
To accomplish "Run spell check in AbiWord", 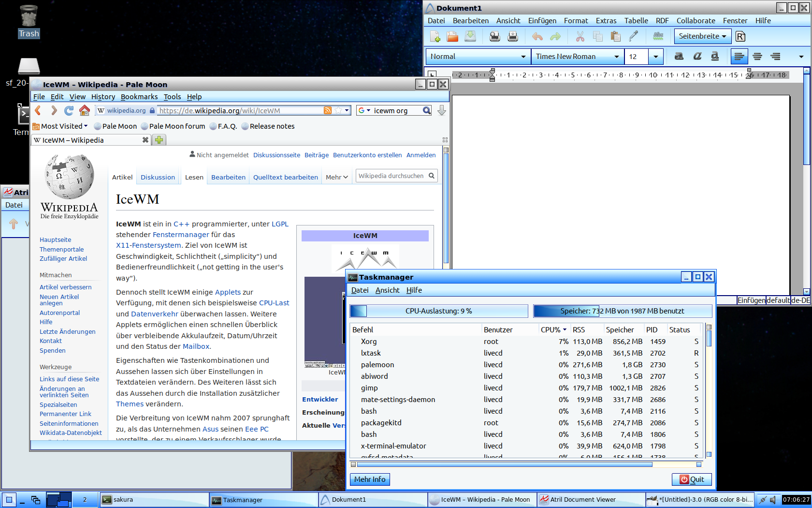I will coord(658,36).
